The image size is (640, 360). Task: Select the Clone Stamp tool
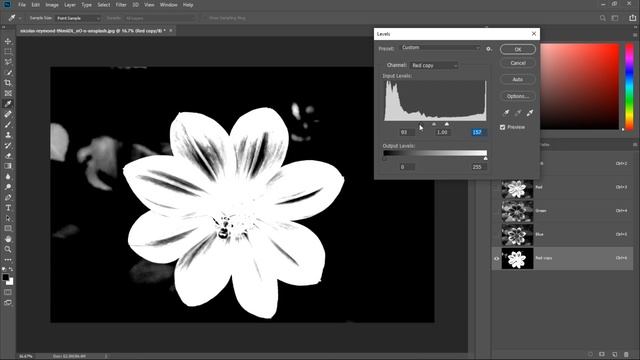tap(8, 135)
